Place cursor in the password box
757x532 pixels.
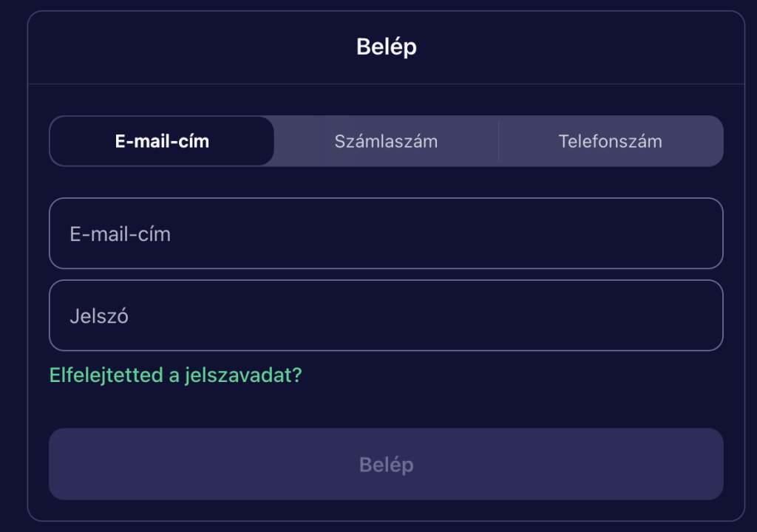tap(386, 316)
